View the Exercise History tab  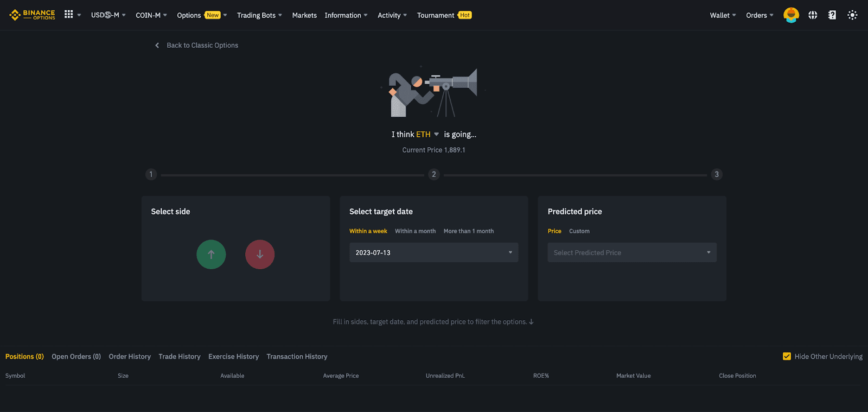click(234, 357)
